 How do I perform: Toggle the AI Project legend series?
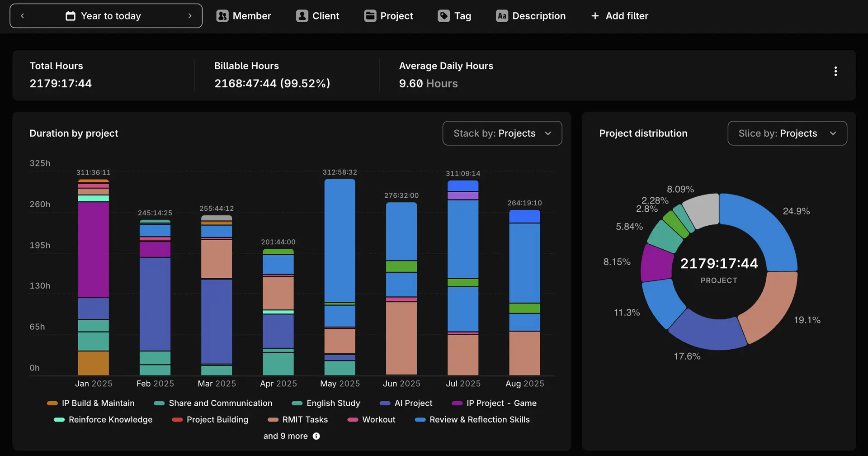click(406, 403)
